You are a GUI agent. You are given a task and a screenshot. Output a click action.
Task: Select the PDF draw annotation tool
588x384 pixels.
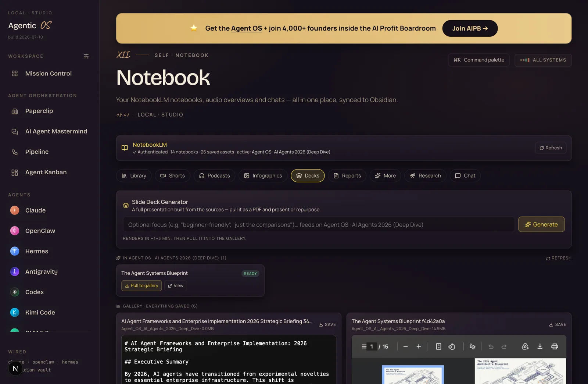coord(472,346)
